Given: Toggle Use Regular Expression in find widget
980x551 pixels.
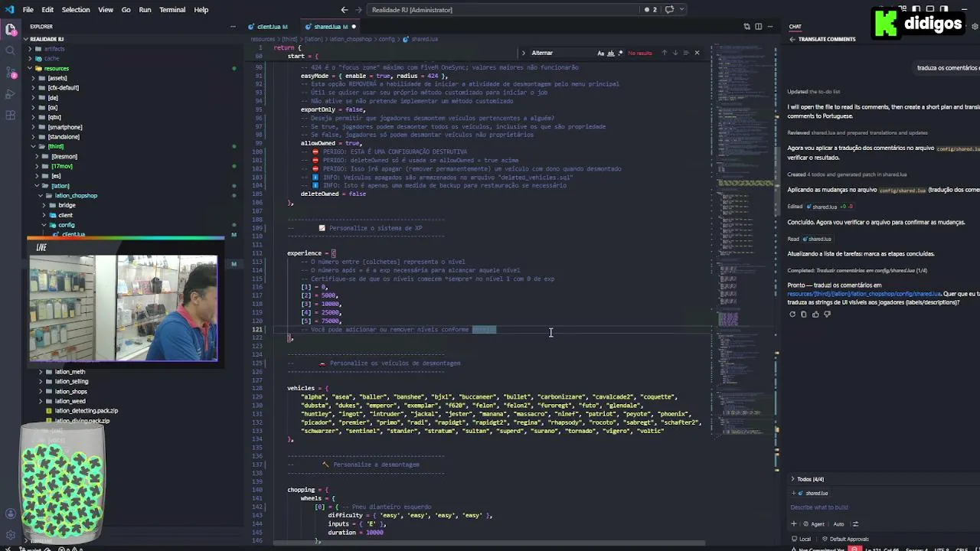Looking at the screenshot, I should click(x=619, y=53).
